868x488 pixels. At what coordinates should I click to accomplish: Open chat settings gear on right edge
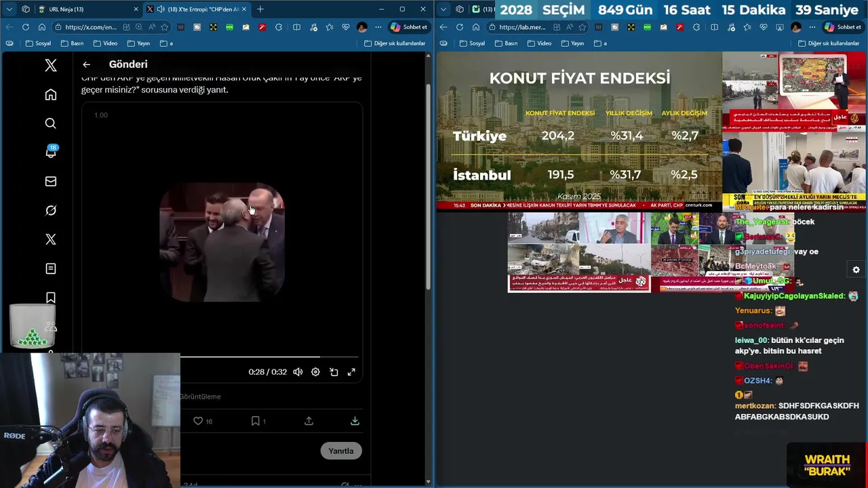[856, 270]
